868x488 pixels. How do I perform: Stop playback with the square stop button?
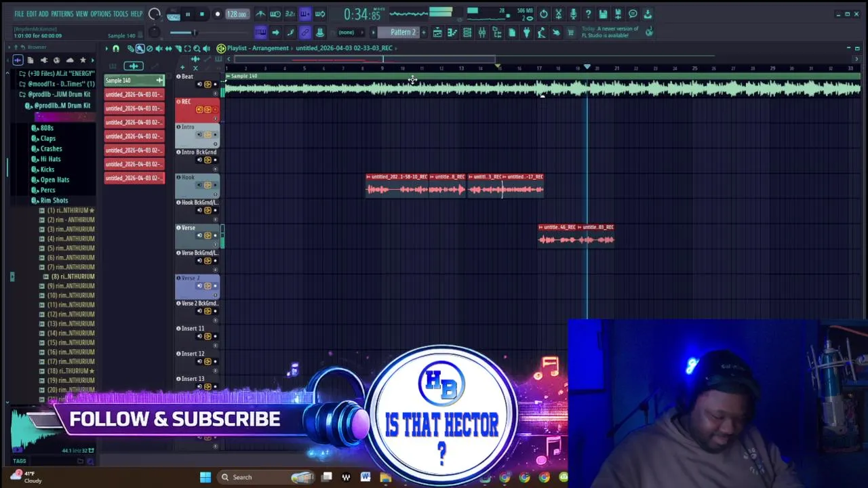202,14
